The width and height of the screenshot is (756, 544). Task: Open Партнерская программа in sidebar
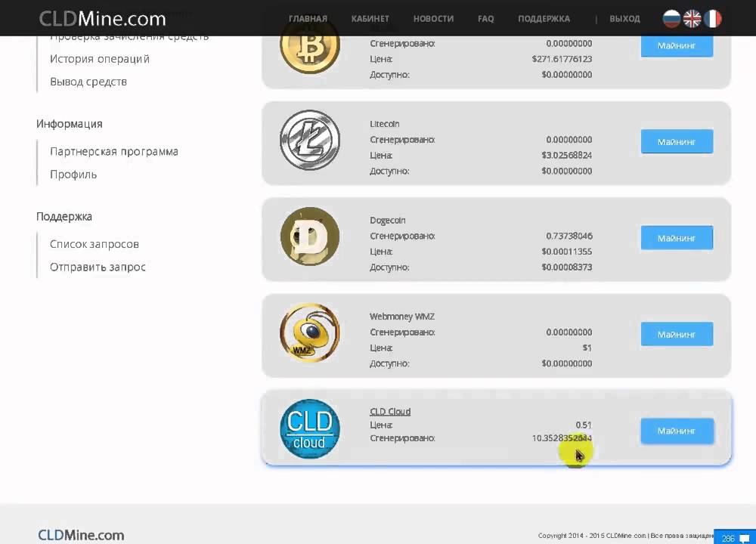click(x=114, y=152)
